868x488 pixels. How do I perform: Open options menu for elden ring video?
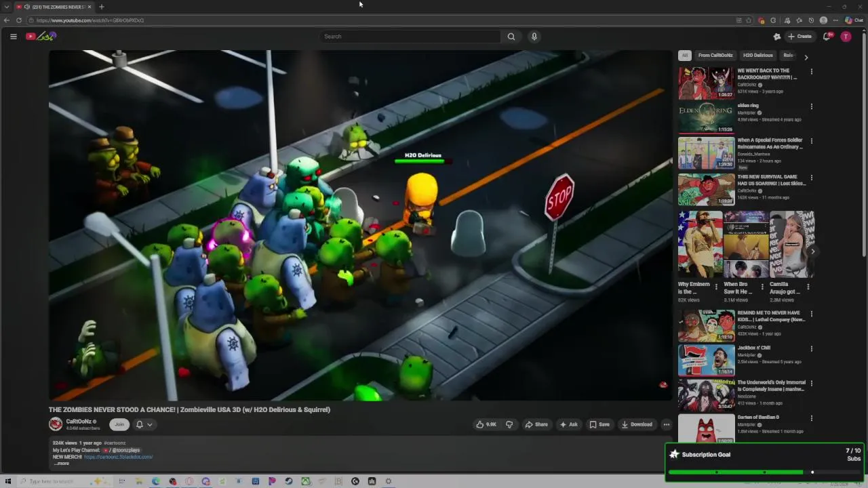click(811, 106)
